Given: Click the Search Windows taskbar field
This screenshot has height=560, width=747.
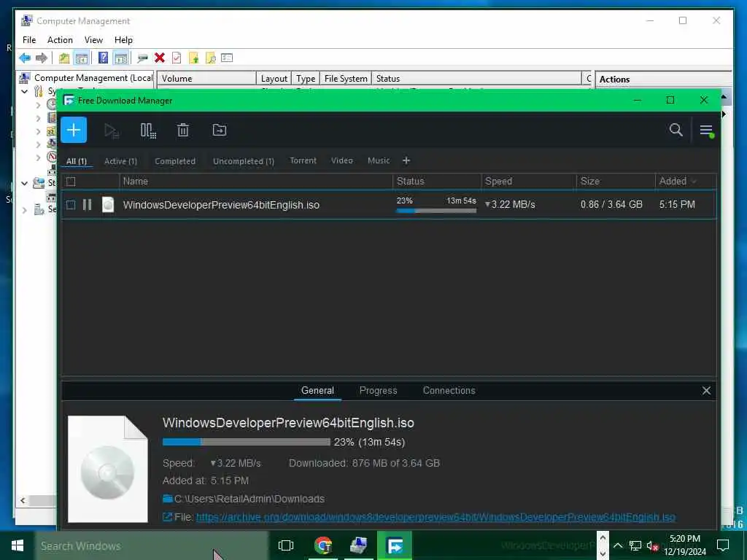Looking at the screenshot, I should click(152, 545).
